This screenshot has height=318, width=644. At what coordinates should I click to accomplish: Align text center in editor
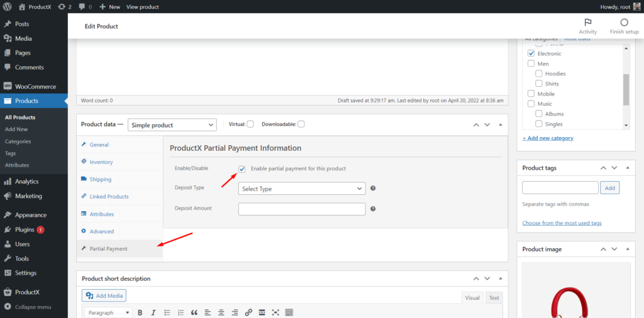click(x=221, y=313)
